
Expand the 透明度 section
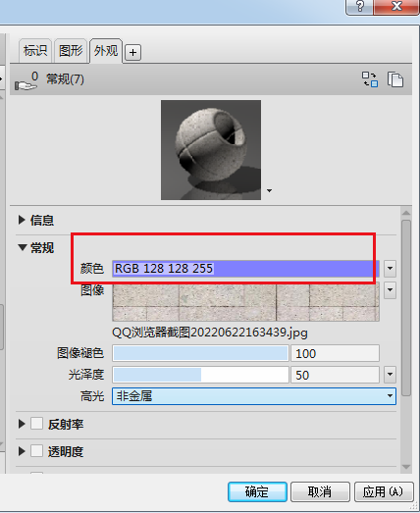[x=22, y=451]
